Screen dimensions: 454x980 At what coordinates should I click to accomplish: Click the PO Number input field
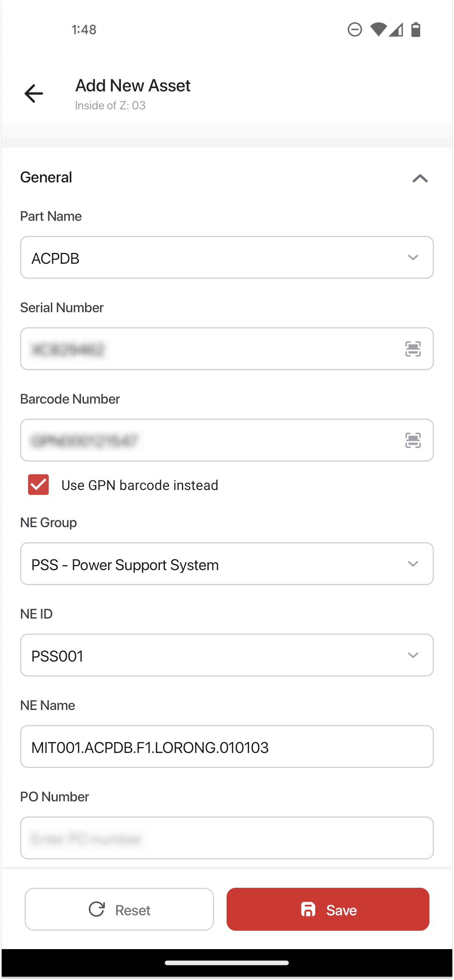click(x=227, y=838)
